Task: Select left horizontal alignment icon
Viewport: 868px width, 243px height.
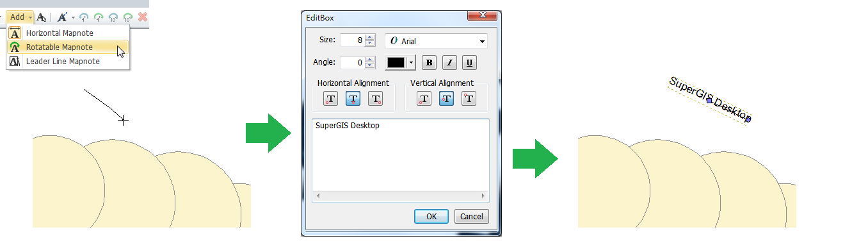Action: click(330, 98)
